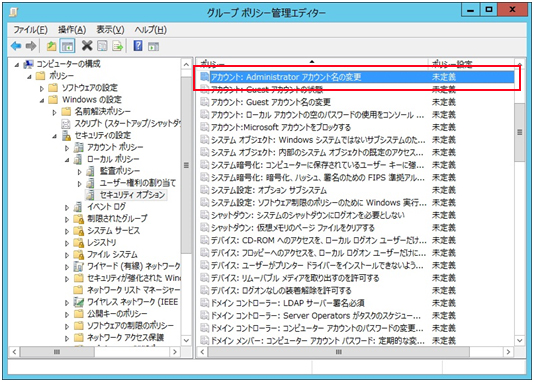Collapse the コンピューターの構成 node
The height and width of the screenshot is (382, 534).
(x=17, y=65)
